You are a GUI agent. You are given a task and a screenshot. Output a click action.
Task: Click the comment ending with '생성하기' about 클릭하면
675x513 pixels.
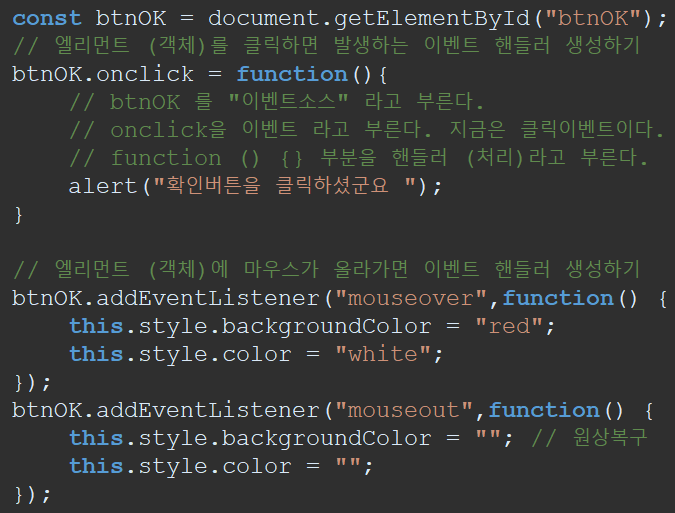pyautogui.click(x=326, y=46)
